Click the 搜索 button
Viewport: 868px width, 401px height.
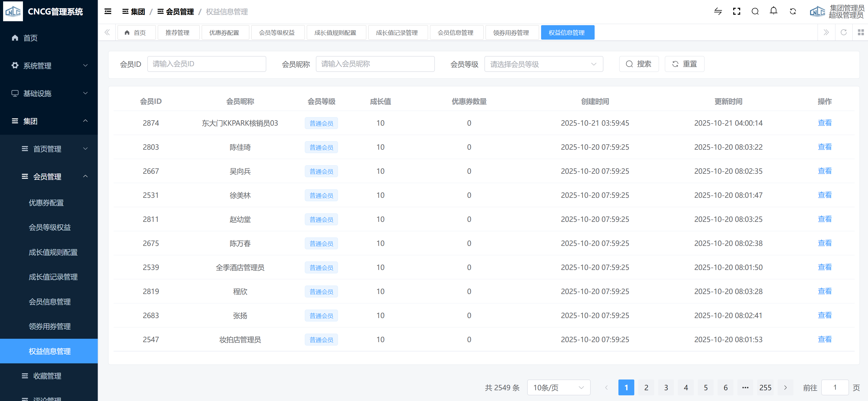click(639, 64)
